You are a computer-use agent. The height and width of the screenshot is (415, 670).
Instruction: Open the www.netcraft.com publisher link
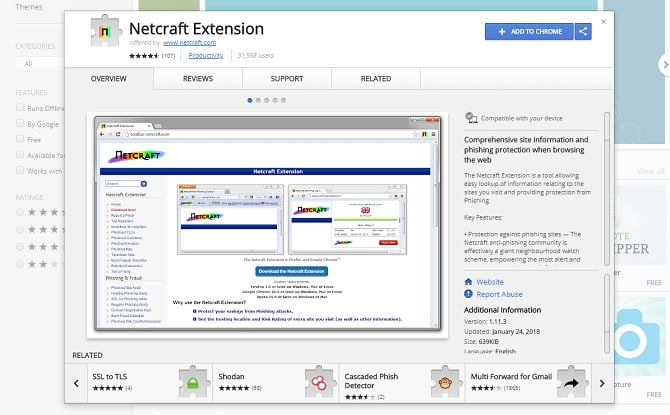(189, 43)
